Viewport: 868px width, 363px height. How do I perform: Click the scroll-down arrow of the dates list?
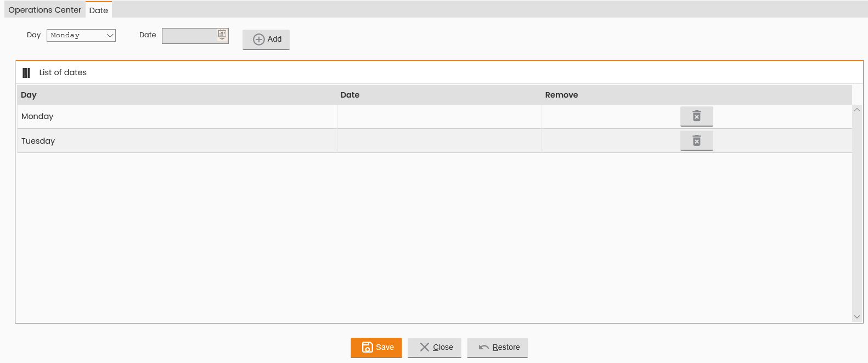857,317
